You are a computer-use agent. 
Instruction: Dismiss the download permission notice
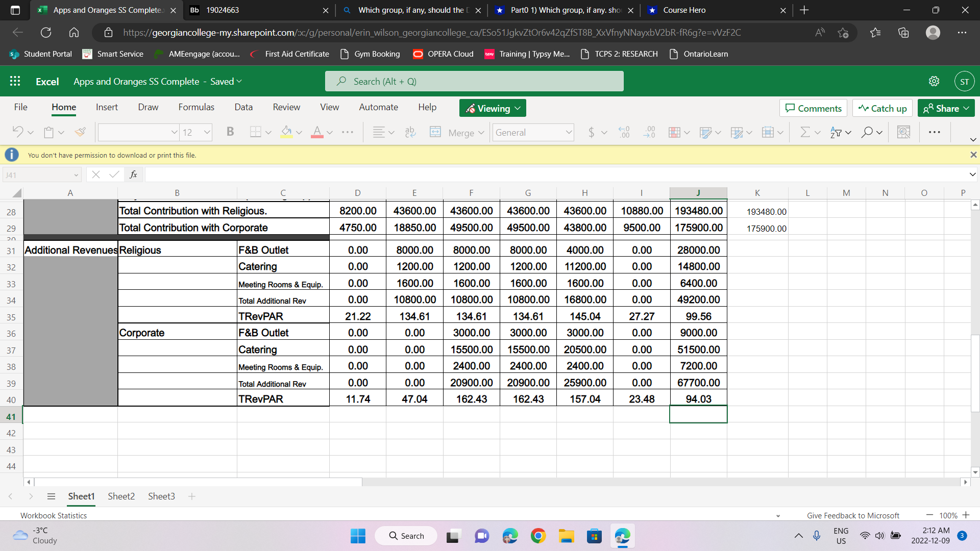[973, 155]
